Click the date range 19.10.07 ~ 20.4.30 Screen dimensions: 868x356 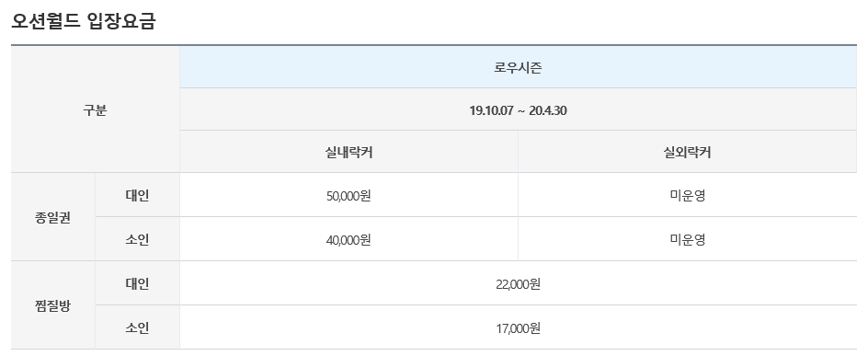[518, 110]
